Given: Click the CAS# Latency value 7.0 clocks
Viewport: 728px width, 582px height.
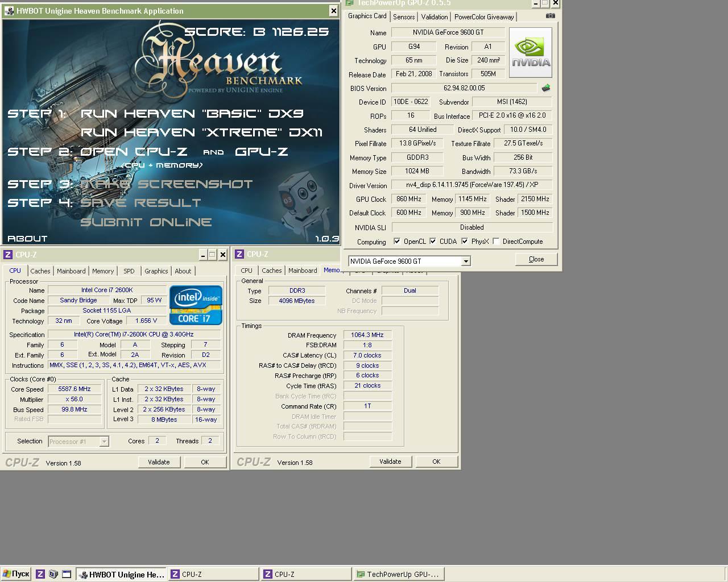Looking at the screenshot, I should (367, 355).
